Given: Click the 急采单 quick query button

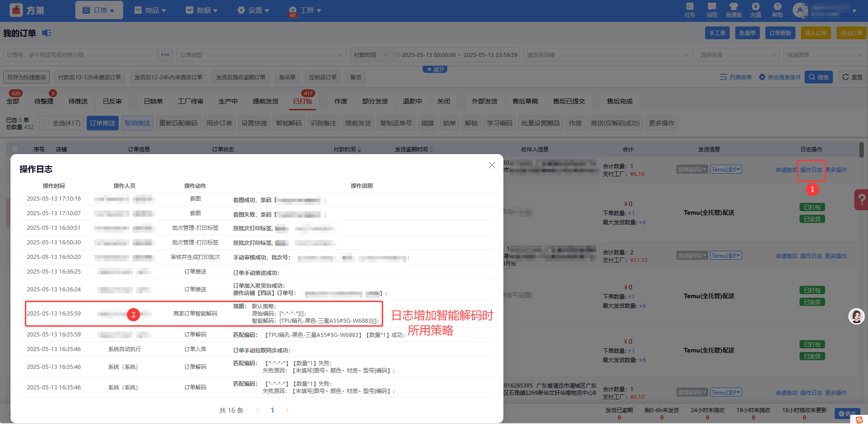Looking at the screenshot, I should 287,77.
